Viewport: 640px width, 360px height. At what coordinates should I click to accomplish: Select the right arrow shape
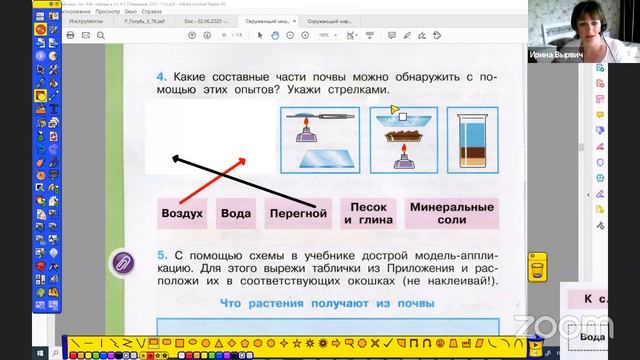pos(336,344)
